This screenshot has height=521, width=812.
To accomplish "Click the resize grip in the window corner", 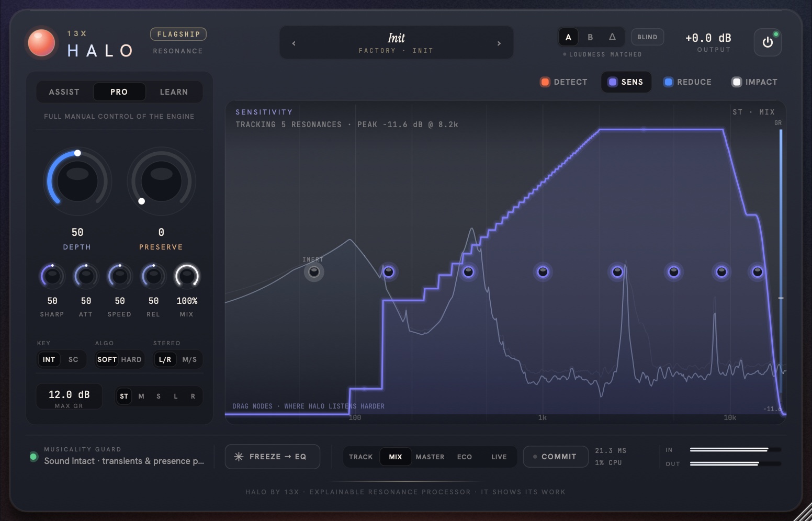I will point(804,513).
